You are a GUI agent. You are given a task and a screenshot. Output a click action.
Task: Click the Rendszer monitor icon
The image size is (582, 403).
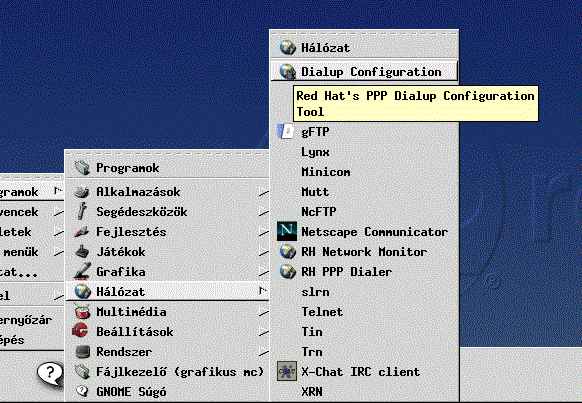[x=82, y=351]
